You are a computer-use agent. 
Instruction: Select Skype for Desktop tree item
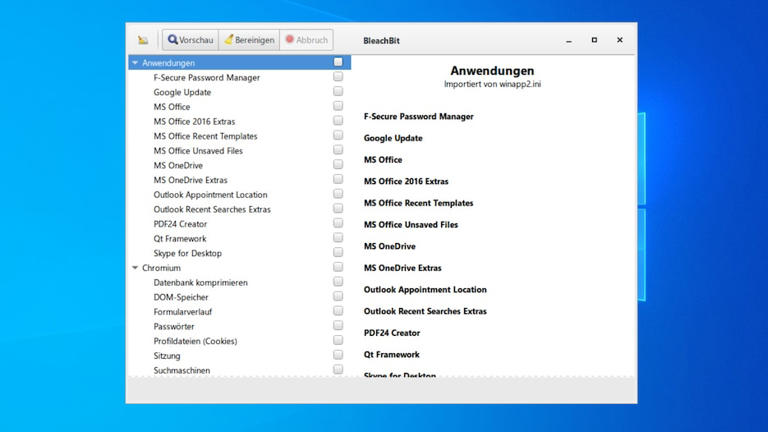coord(188,253)
